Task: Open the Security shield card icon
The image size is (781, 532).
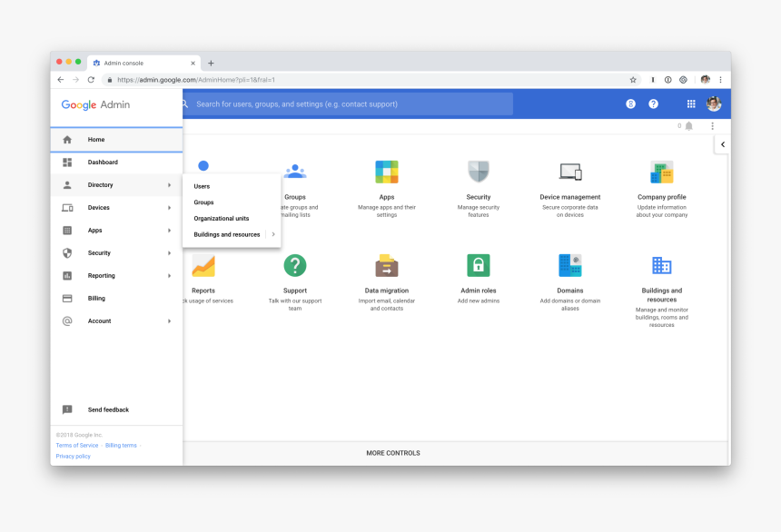Action: [x=479, y=172]
